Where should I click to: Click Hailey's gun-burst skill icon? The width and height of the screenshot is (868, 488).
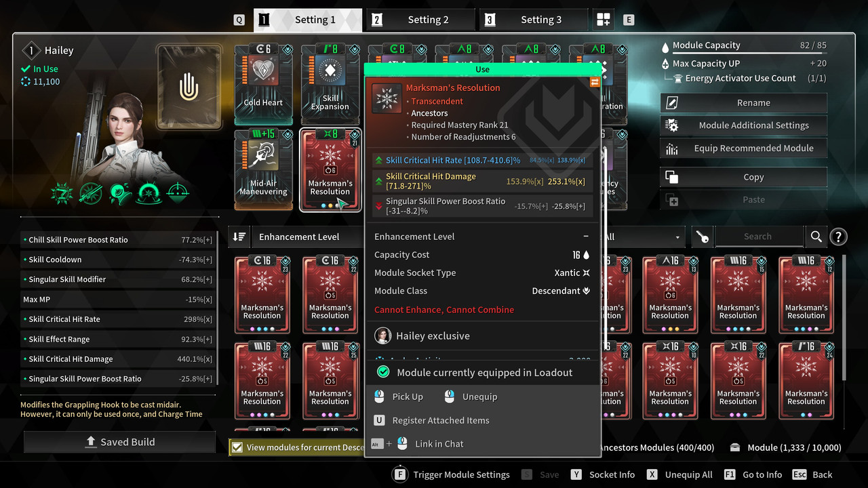(62, 193)
